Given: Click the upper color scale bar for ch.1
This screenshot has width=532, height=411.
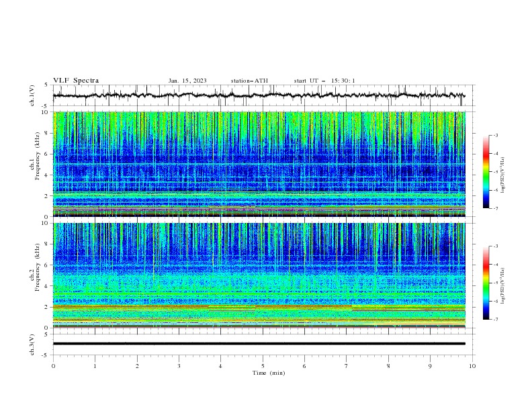Looking at the screenshot, I should 486,171.
